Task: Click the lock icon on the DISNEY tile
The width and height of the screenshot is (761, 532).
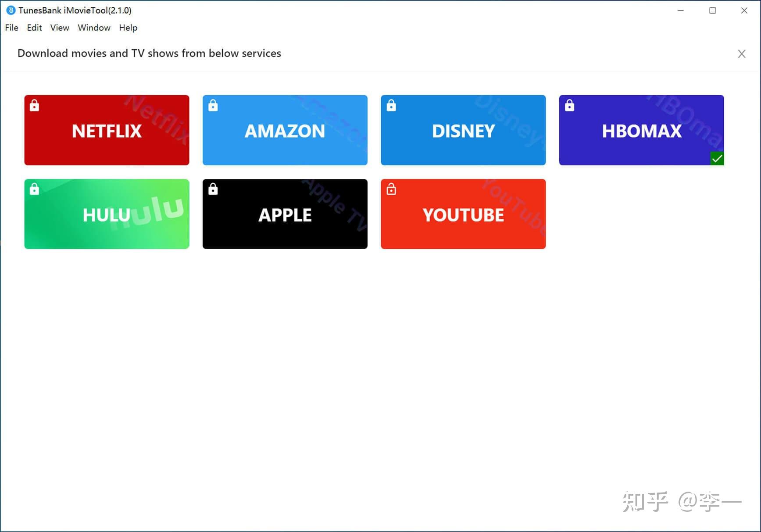Action: [x=391, y=105]
